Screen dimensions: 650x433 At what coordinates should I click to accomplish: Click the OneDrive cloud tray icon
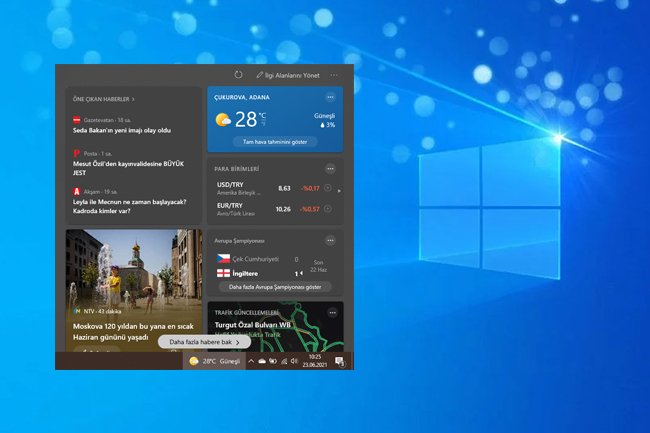click(262, 361)
